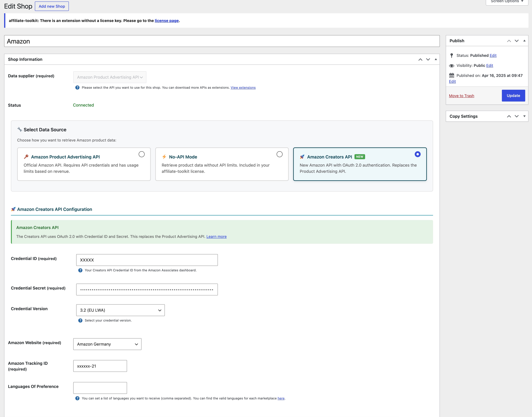The width and height of the screenshot is (532, 417).
Task: Move Shop Information panel up
Action: (420, 59)
